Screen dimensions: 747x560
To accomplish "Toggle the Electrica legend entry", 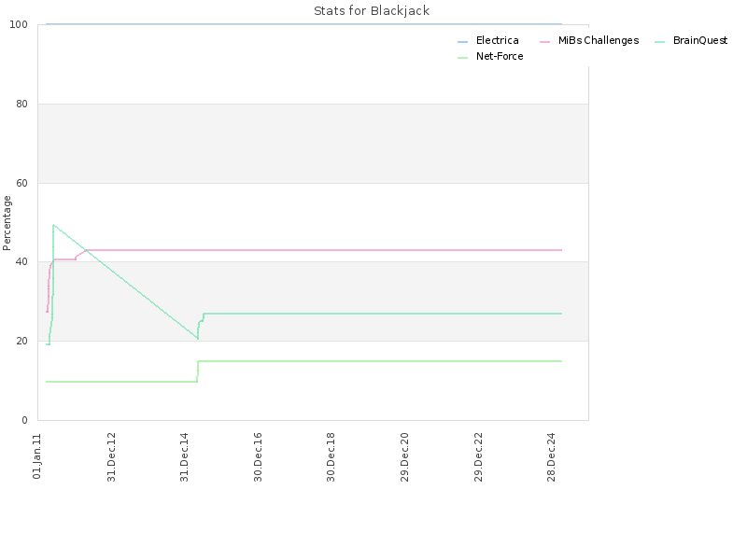I will [488, 40].
